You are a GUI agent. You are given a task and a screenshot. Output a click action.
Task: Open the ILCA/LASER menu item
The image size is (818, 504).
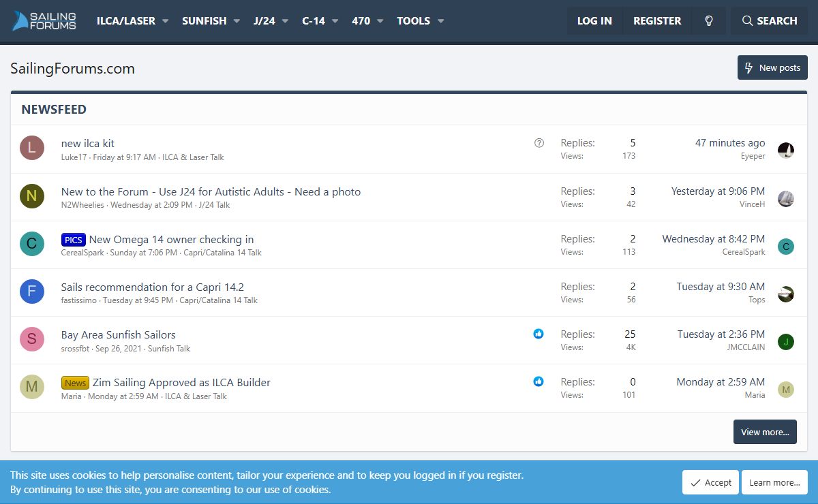[x=125, y=21]
